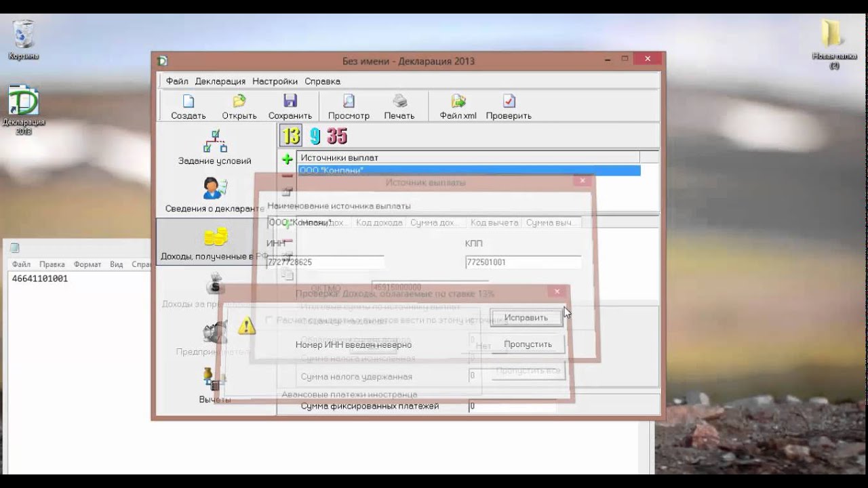Image resolution: width=868 pixels, height=488 pixels.
Task: Click the Открыть folder icon
Action: pos(239,101)
